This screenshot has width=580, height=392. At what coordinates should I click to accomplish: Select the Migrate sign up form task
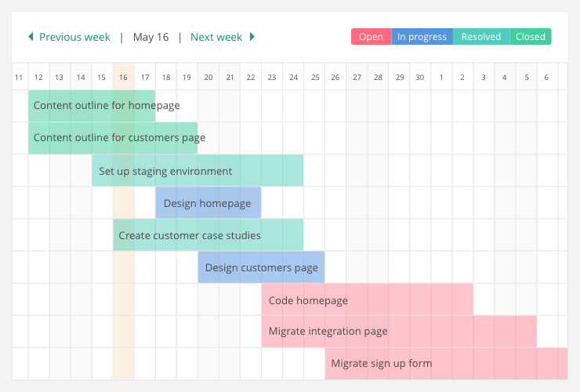tap(446, 364)
